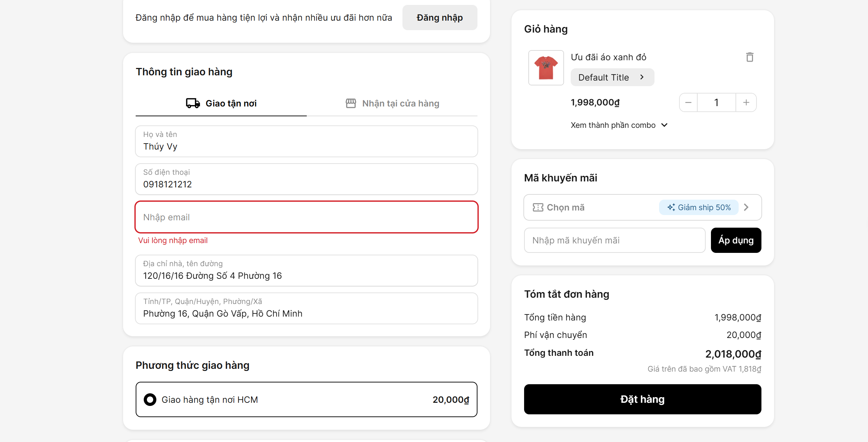Click the store pickup icon

351,103
